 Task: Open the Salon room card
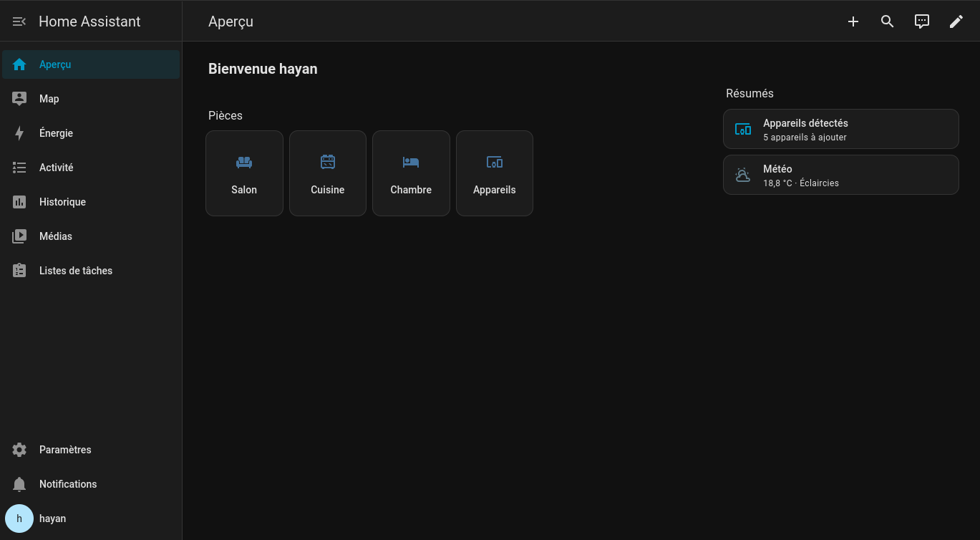[244, 173]
